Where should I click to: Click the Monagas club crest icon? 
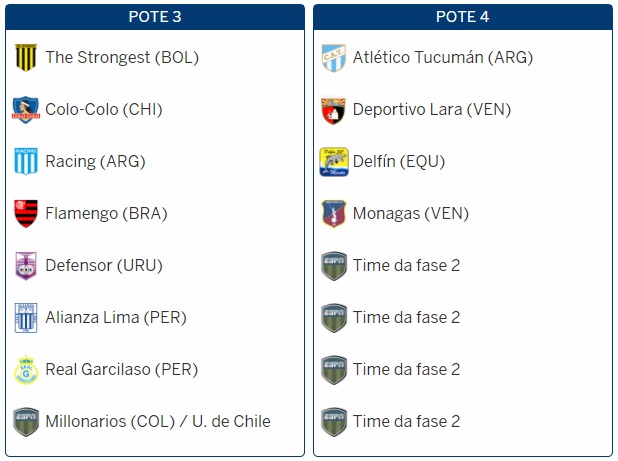(333, 214)
